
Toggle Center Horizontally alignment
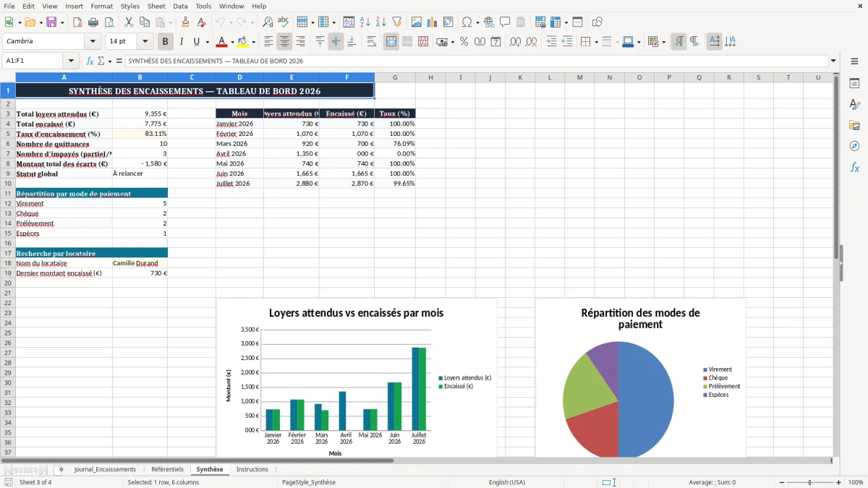tap(284, 42)
